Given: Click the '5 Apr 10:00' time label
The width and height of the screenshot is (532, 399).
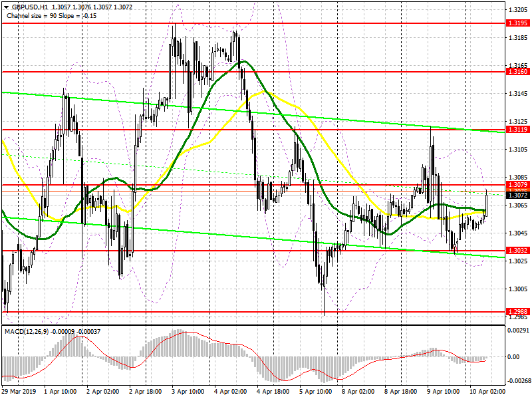Looking at the screenshot, I should tap(315, 392).
